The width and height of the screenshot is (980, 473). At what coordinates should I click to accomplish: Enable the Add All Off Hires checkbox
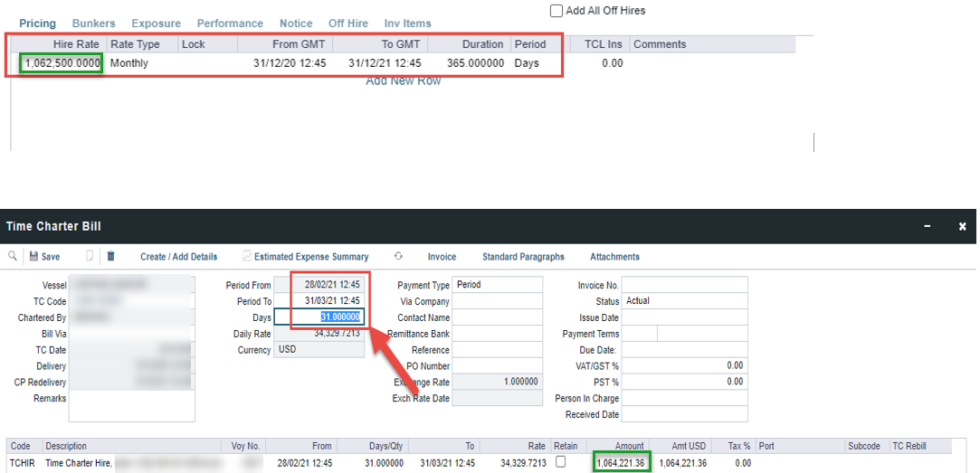pos(557,11)
